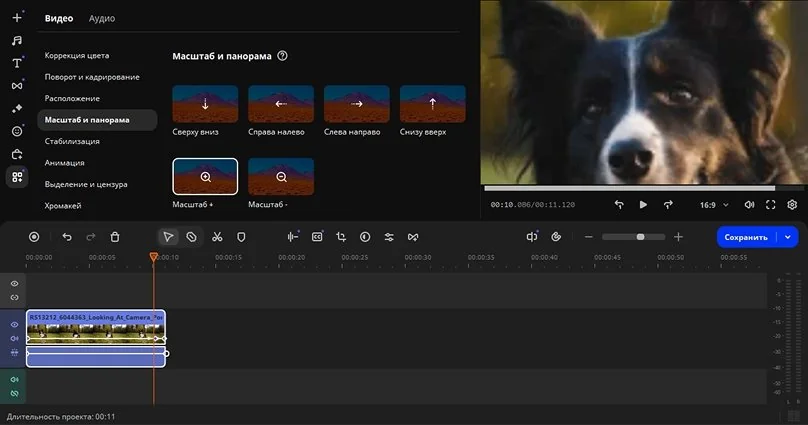
Task: Zoom in timeline with the plus button
Action: click(x=678, y=237)
